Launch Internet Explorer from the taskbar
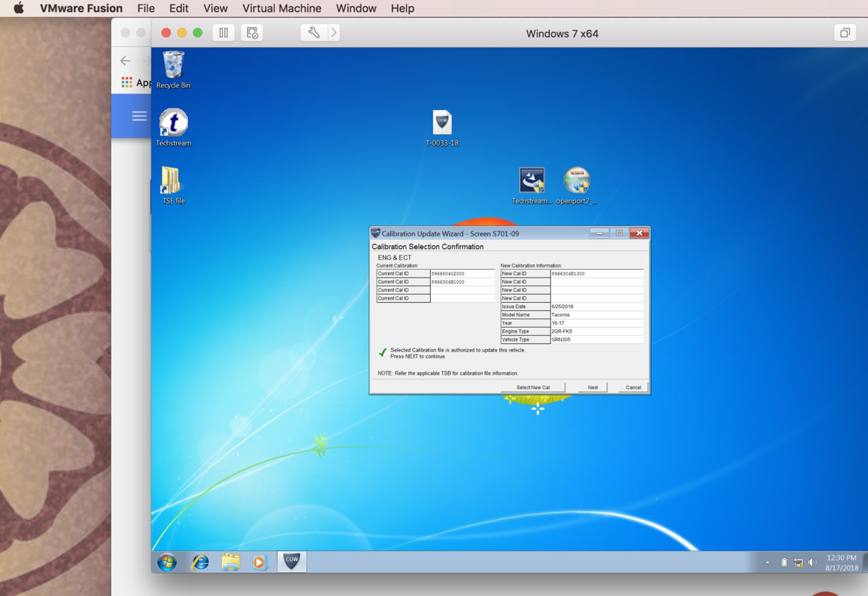 click(x=200, y=562)
